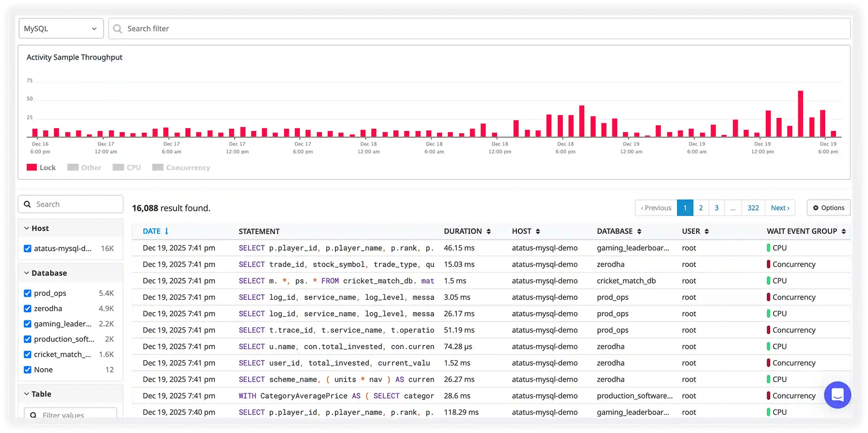Image resolution: width=868 pixels, height=433 pixels.
Task: Jump to page 322 of results
Action: click(x=753, y=208)
